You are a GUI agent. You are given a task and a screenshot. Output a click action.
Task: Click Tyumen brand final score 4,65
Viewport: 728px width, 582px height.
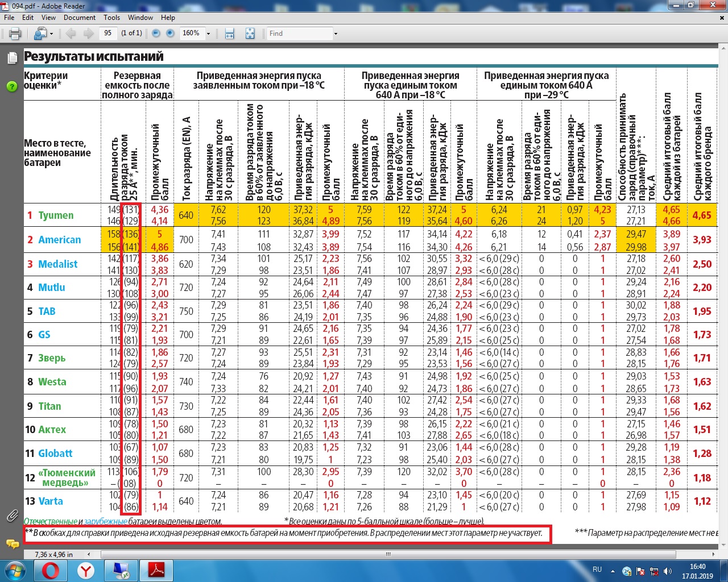pos(702,215)
